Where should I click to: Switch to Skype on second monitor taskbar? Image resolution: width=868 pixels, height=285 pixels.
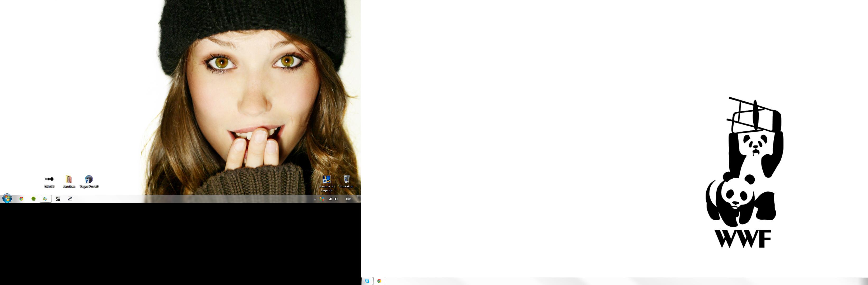(367, 281)
